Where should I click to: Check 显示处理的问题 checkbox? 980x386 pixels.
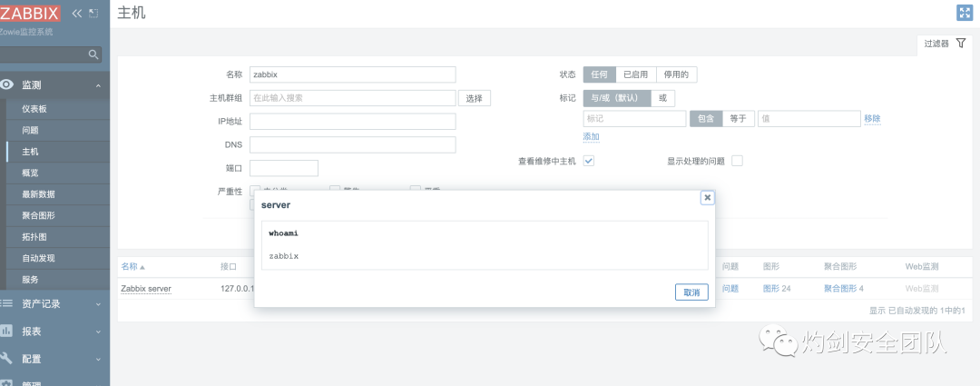[x=737, y=161]
